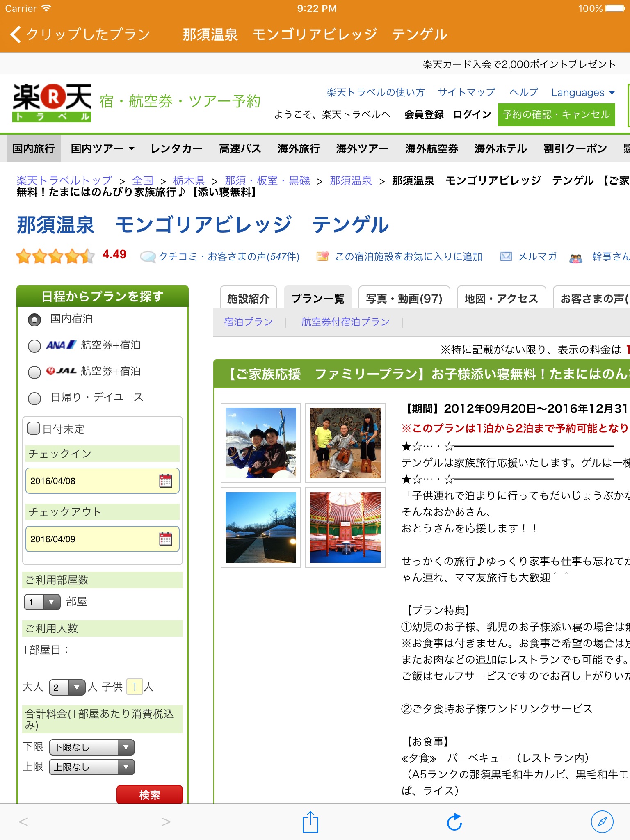This screenshot has width=630, height=840.
Task: Click the star rating icons
Action: coord(55,256)
